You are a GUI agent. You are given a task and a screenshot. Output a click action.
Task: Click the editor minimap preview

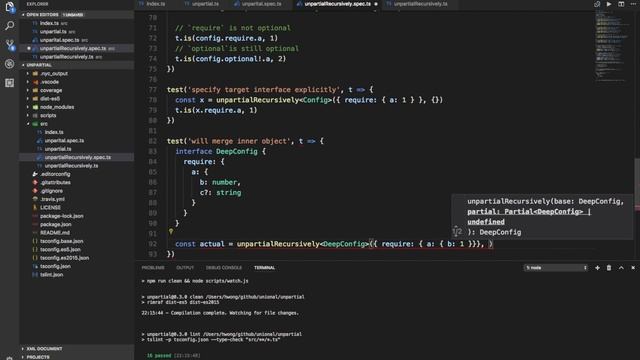click(x=612, y=45)
